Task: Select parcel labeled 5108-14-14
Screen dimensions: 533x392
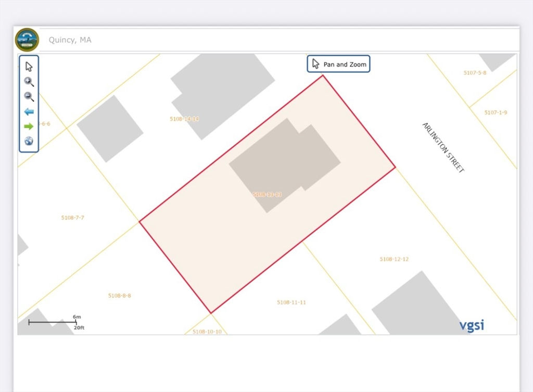Action: click(x=184, y=119)
